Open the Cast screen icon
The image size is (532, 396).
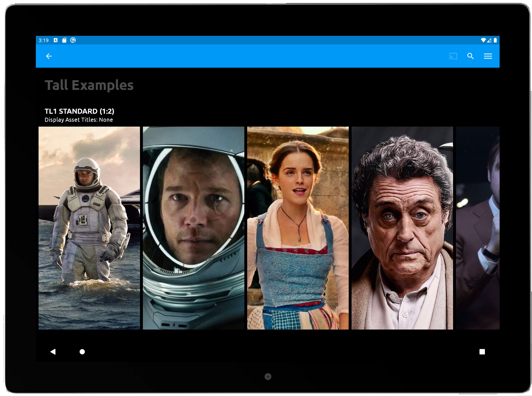[x=453, y=56]
